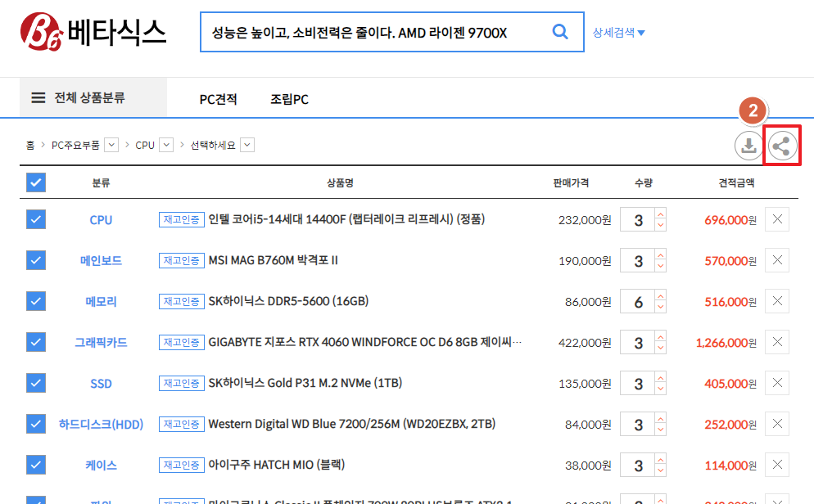Click the 메인보드 category link
Image resolution: width=814 pixels, height=504 pixels.
(x=101, y=261)
